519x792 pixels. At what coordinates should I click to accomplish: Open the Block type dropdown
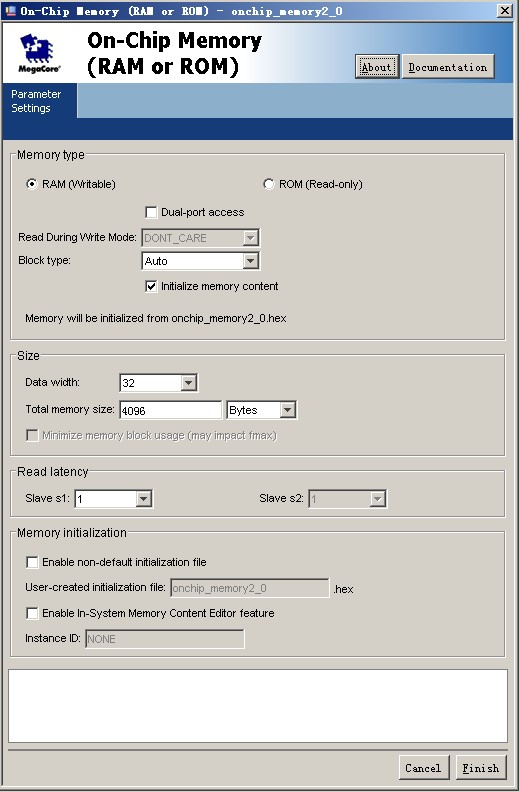[200, 261]
